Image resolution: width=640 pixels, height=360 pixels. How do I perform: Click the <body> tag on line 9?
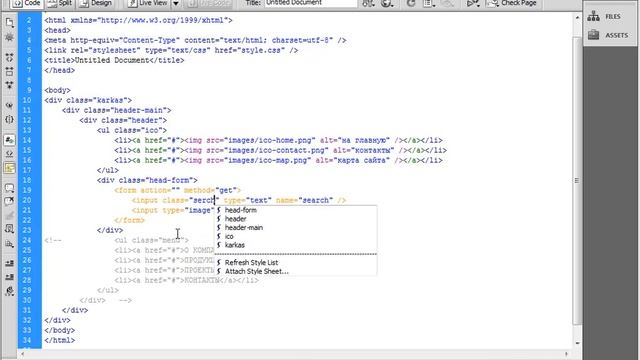pos(58,90)
